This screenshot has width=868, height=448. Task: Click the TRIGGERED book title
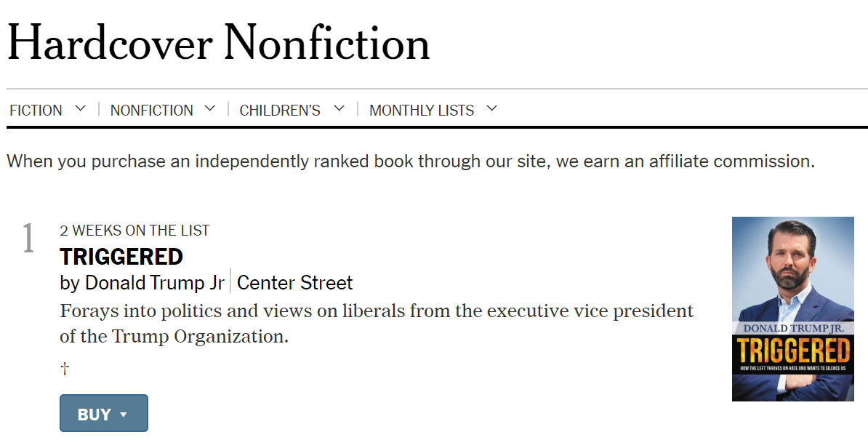point(121,257)
